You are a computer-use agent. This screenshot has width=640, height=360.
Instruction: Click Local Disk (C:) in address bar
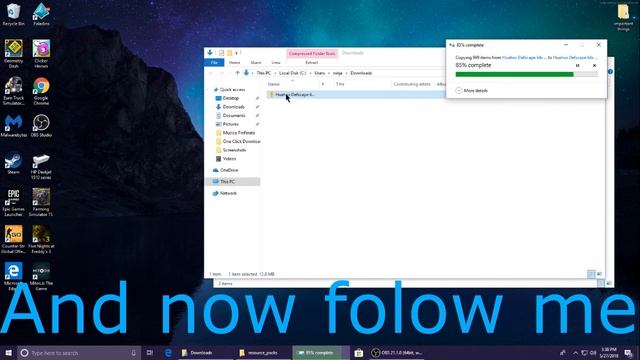(x=292, y=73)
